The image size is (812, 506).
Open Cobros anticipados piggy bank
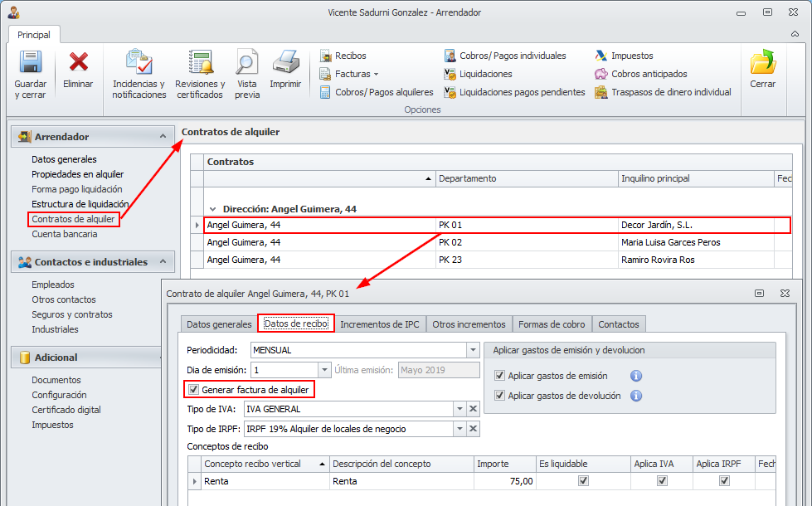click(x=641, y=74)
